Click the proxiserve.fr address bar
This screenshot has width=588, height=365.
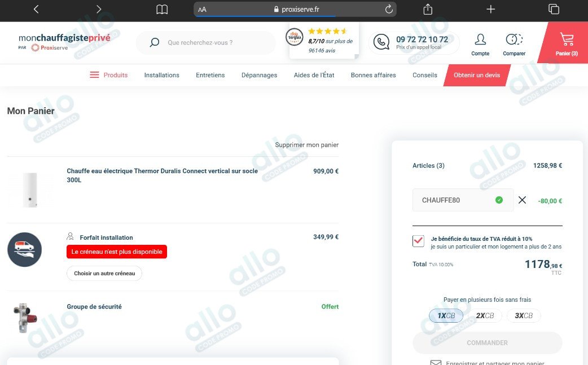point(295,10)
